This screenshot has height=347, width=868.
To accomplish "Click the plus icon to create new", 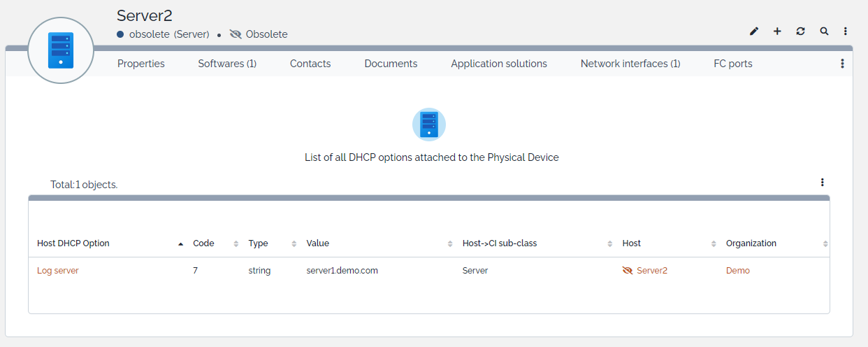I will [777, 31].
